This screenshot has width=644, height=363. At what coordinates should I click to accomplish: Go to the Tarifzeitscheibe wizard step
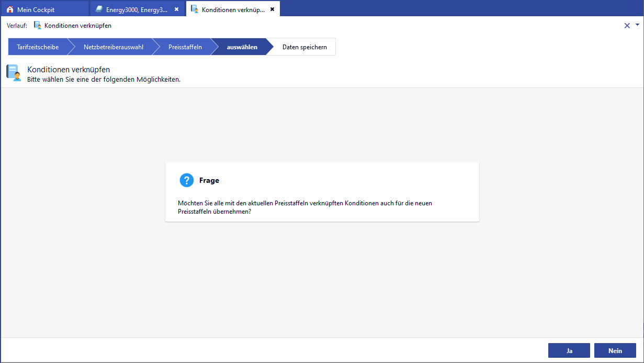(38, 47)
